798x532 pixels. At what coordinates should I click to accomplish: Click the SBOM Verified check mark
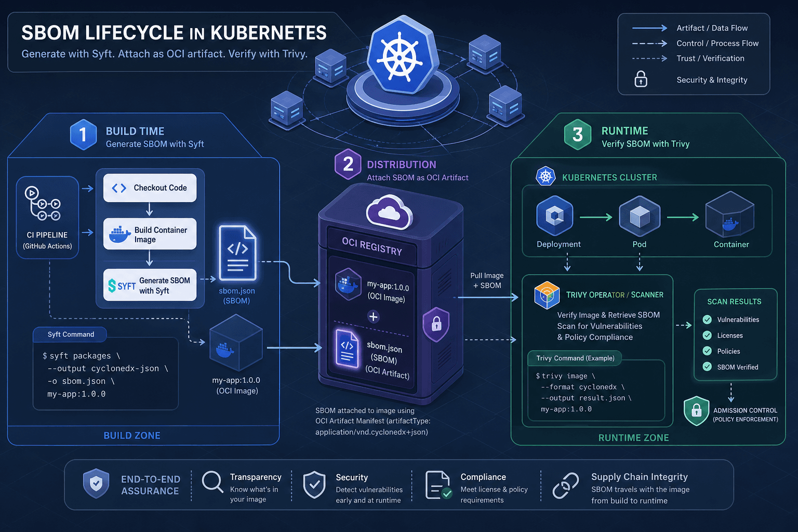[x=707, y=367]
